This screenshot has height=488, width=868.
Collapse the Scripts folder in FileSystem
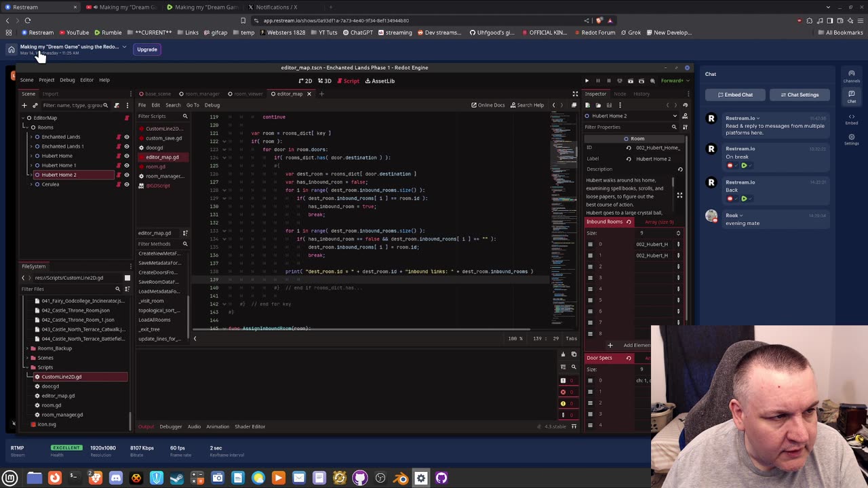[26, 367]
